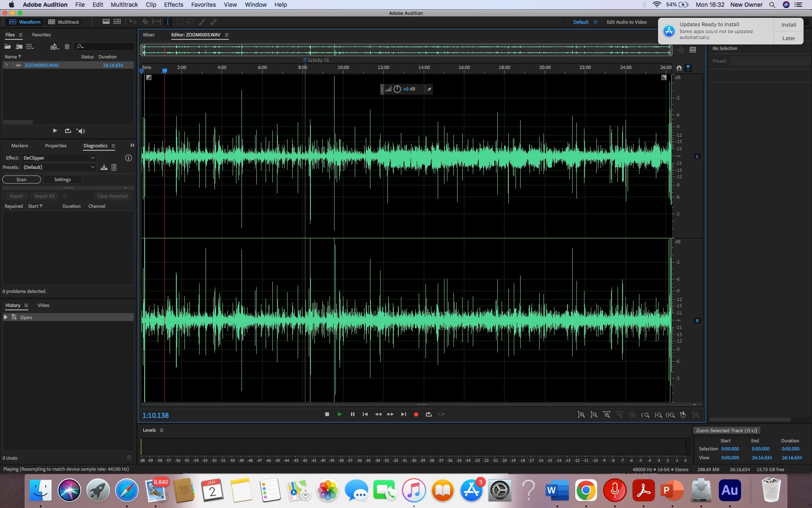
Task: Click the red Record button
Action: [416, 414]
